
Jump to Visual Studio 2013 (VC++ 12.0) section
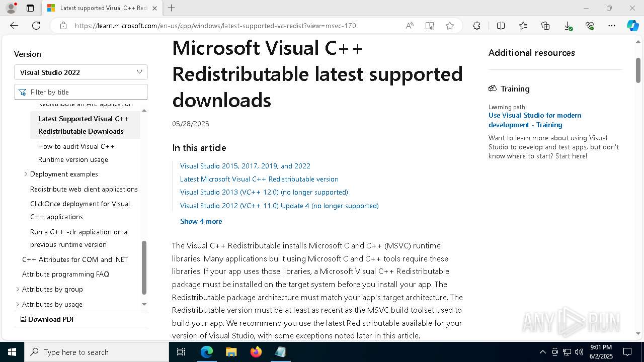coord(264,192)
